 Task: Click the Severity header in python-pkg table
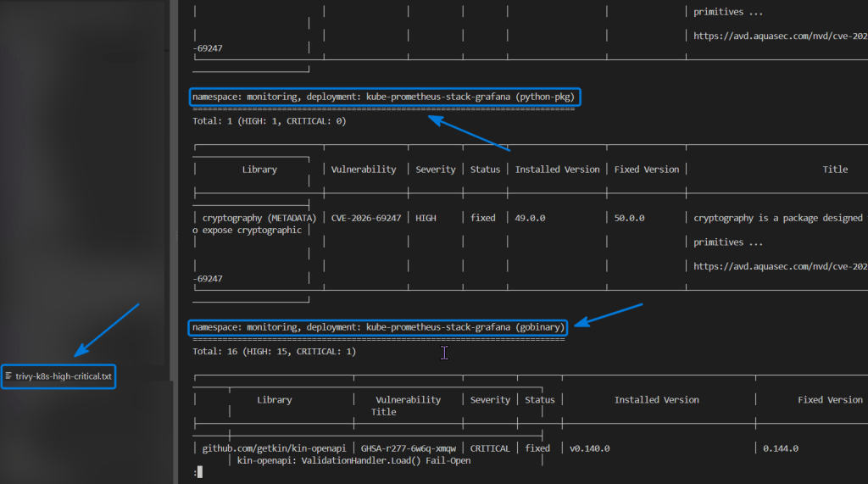[436, 170]
